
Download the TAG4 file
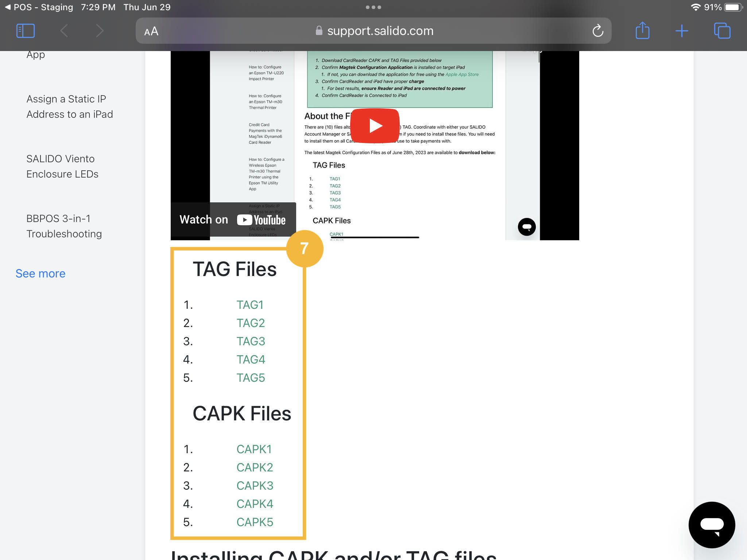(251, 359)
